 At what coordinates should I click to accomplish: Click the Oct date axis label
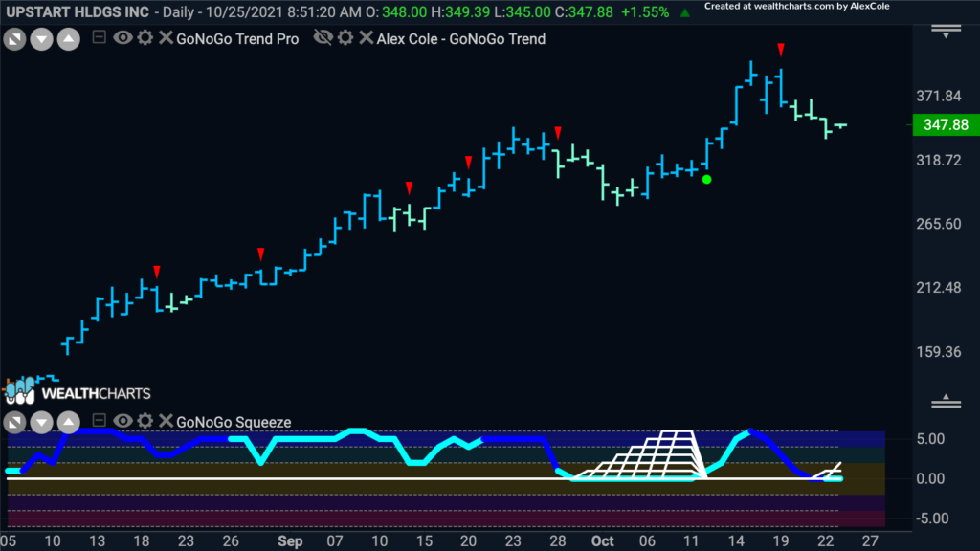(x=603, y=541)
